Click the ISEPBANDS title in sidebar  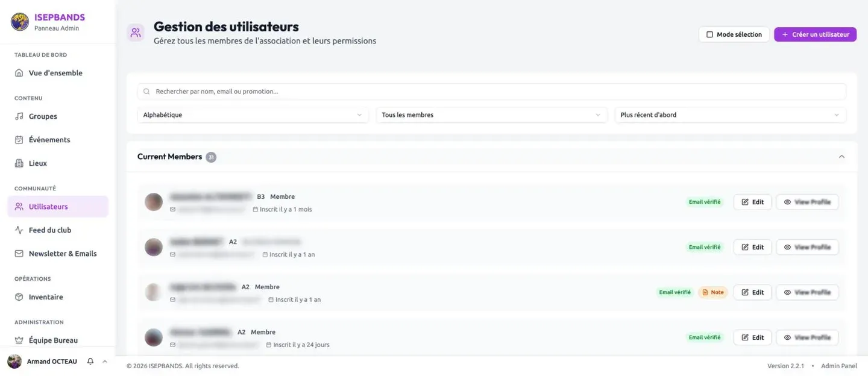[x=60, y=17]
